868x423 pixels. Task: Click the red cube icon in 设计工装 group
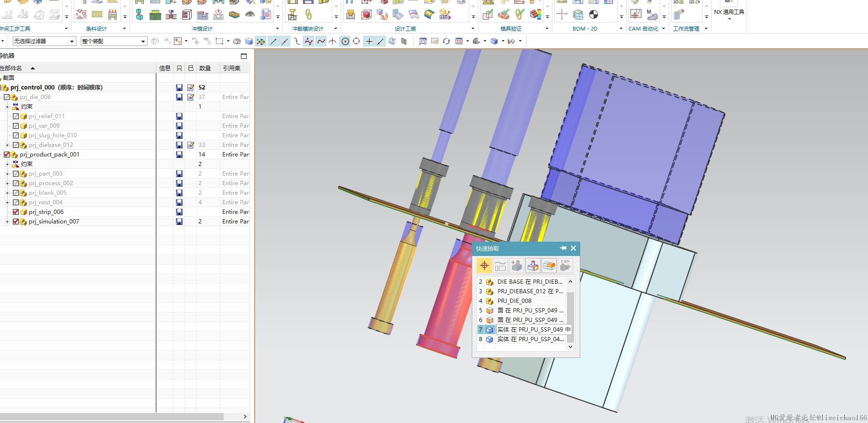(x=367, y=14)
